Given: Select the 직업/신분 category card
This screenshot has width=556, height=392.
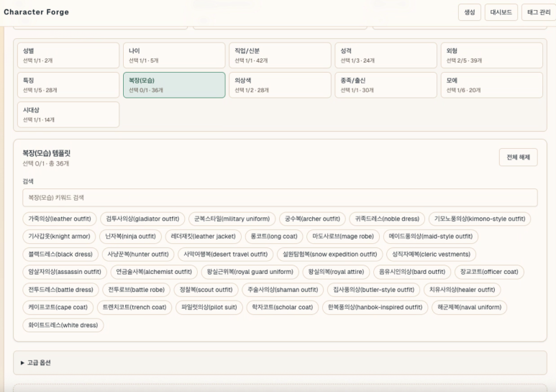Looking at the screenshot, I should 278,55.
